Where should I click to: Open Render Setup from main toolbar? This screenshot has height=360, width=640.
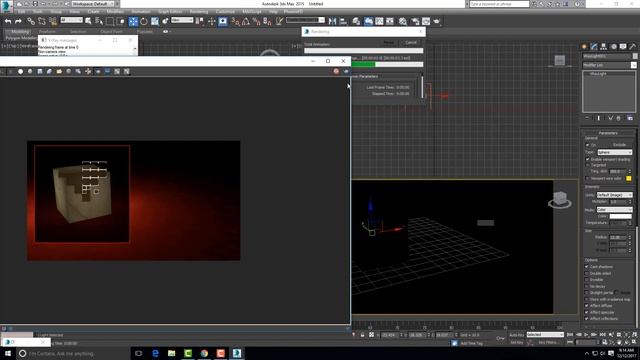[415, 21]
